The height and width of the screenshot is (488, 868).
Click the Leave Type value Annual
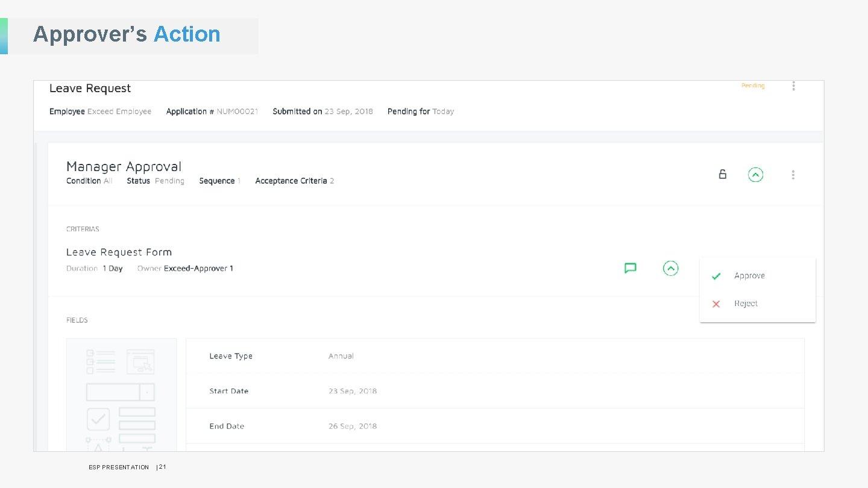coord(341,355)
